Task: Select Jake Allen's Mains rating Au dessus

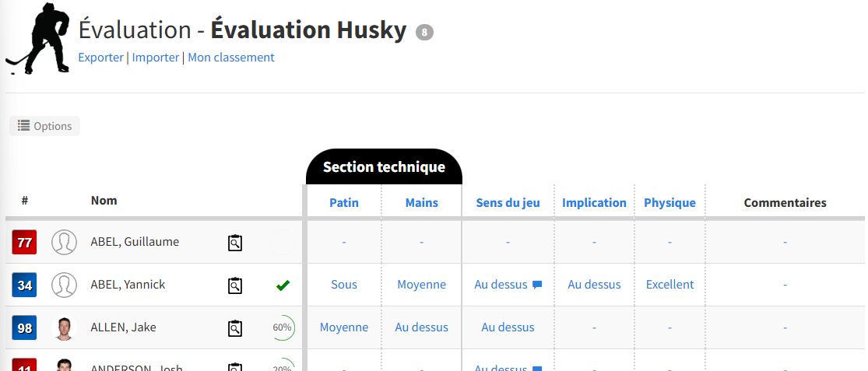Action: (422, 327)
